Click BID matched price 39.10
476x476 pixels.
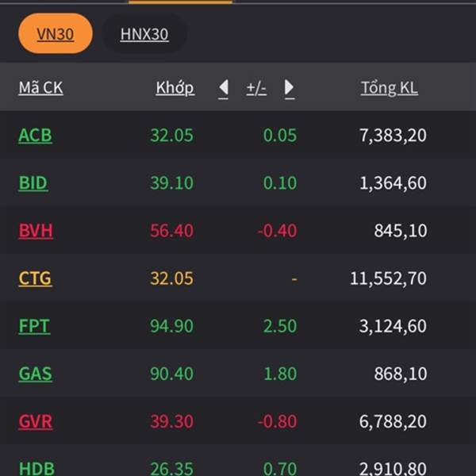coord(172,182)
